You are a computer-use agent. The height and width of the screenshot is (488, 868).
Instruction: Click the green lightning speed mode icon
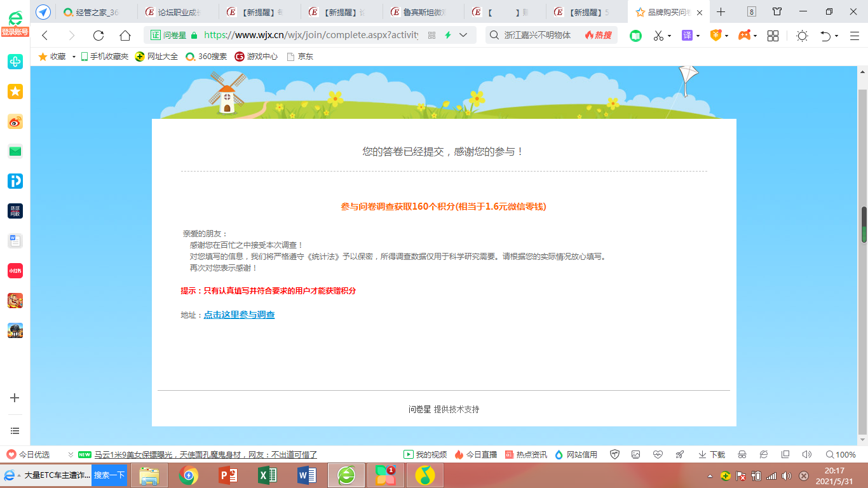click(x=448, y=36)
